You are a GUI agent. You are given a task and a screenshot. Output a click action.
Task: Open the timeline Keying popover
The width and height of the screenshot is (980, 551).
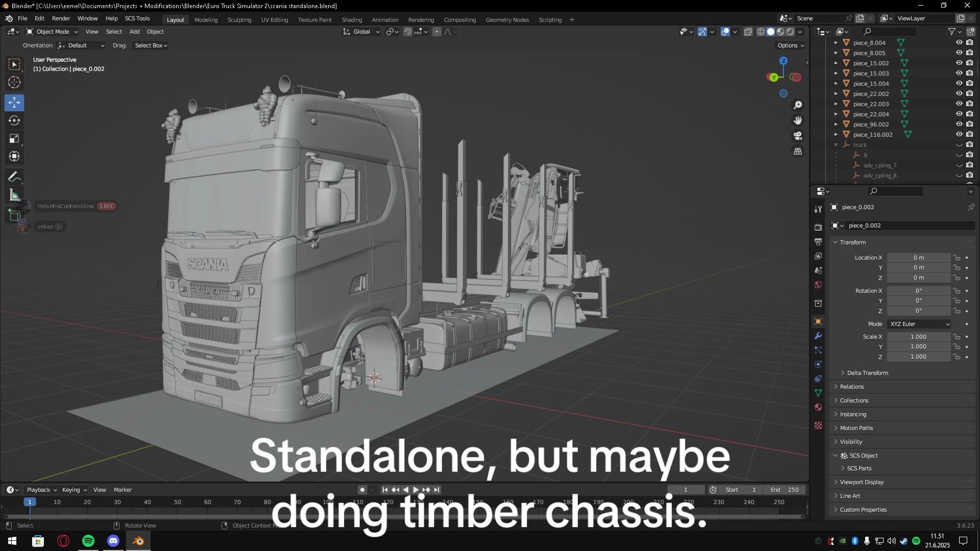74,490
